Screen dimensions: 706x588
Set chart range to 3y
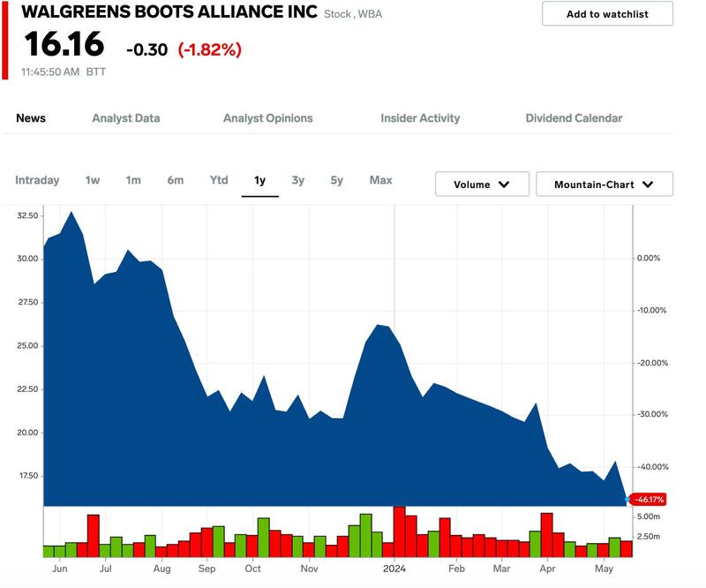pos(298,180)
